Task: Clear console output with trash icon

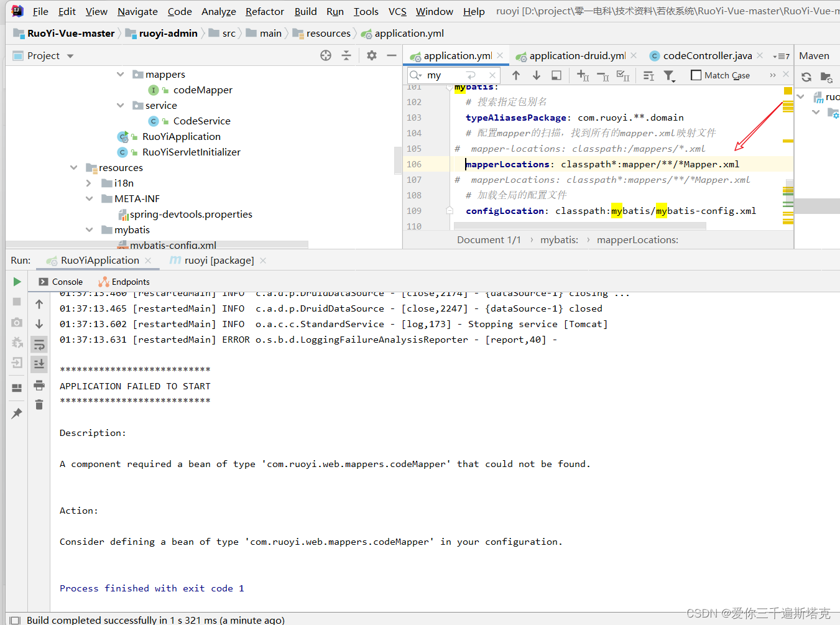Action: point(39,404)
